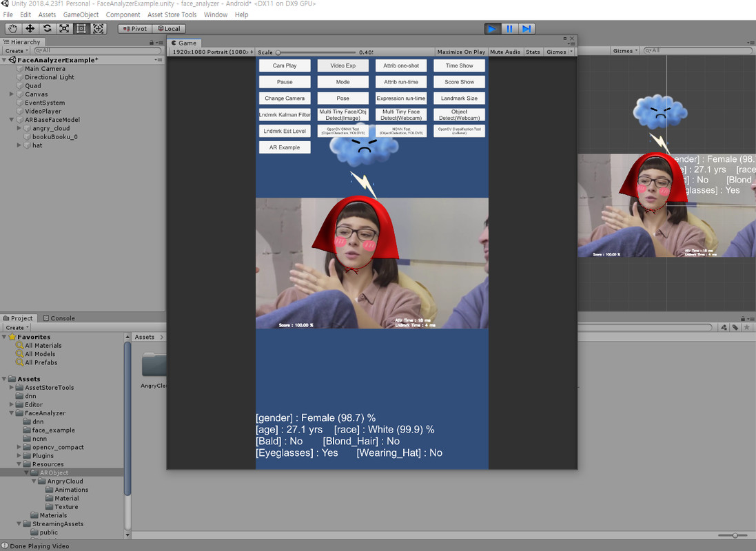Select bookuBooku_0 in Hierarchy
This screenshot has width=756, height=551.
coord(54,137)
